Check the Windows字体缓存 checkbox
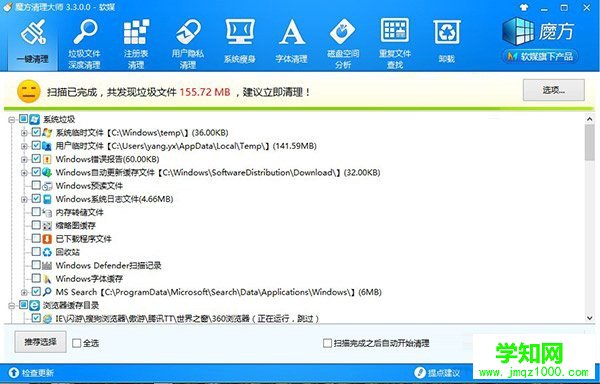The width and height of the screenshot is (600, 384). point(36,278)
